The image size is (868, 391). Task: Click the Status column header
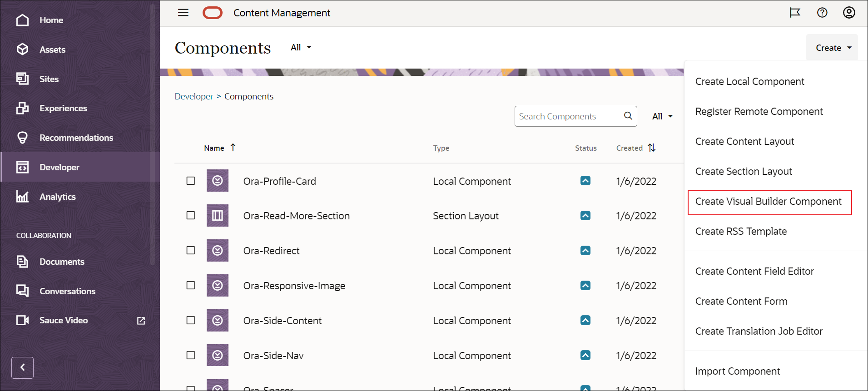pyautogui.click(x=586, y=148)
